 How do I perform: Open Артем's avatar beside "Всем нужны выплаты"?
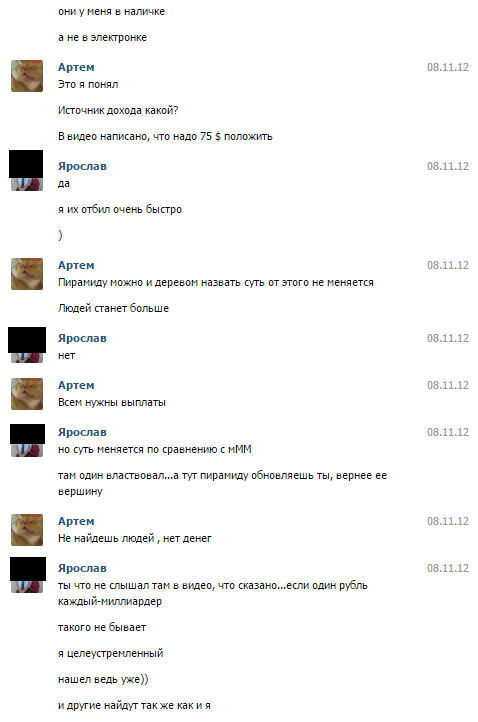(27, 394)
